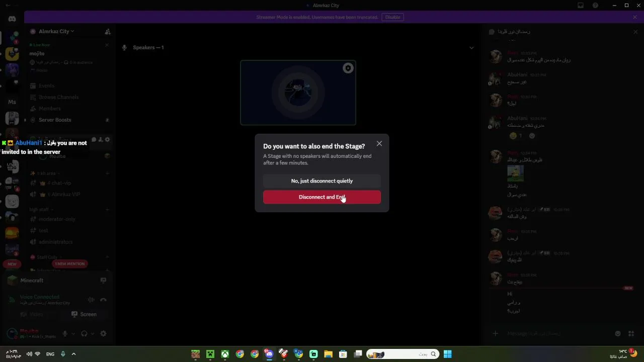Share your screen with the Screen button

click(84, 314)
